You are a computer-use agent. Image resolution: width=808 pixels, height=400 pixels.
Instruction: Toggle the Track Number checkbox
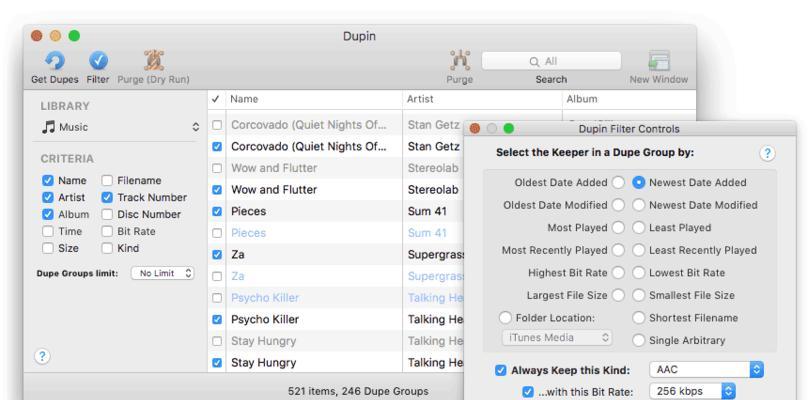click(x=107, y=197)
